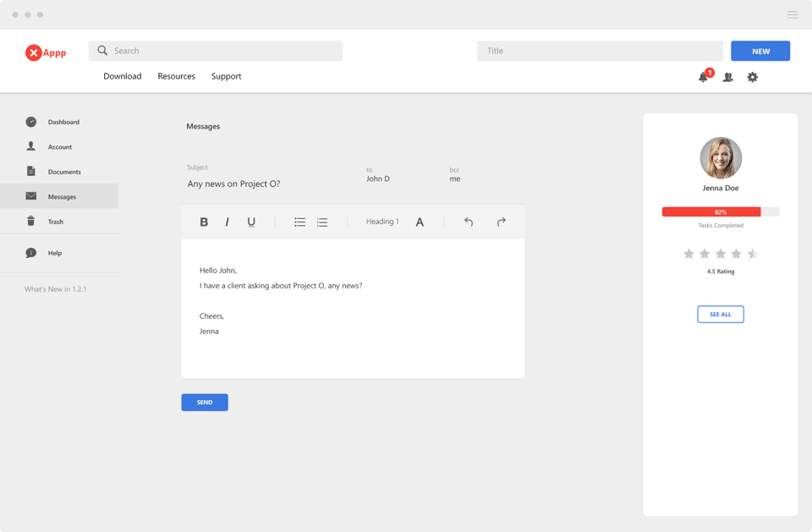Screen dimensions: 812x532
Task: Go to Documents in the sidebar
Action: coord(64,172)
